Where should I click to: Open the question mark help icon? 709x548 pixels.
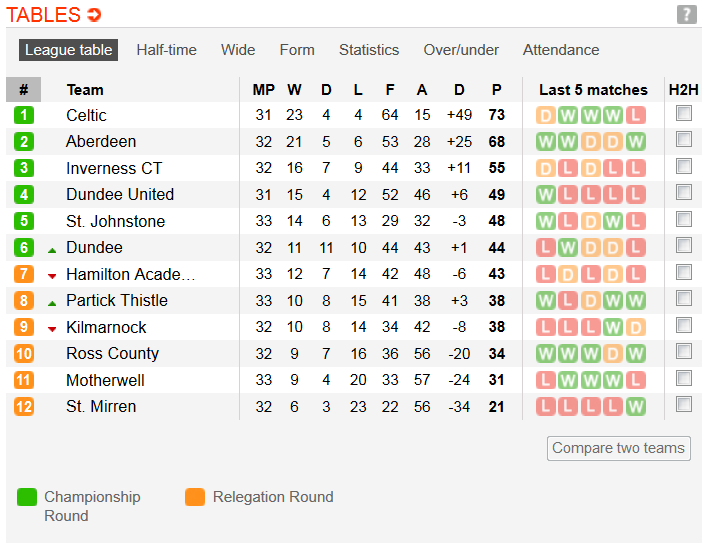686,14
